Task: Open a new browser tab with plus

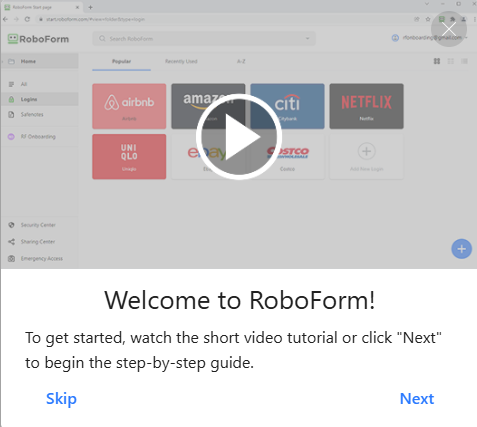Action: click(90, 7)
